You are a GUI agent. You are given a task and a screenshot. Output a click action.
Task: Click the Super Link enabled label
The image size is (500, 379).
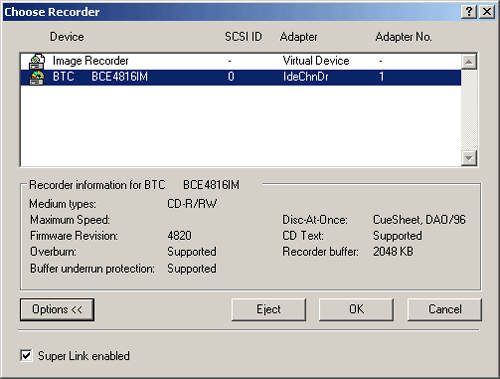[x=84, y=356]
